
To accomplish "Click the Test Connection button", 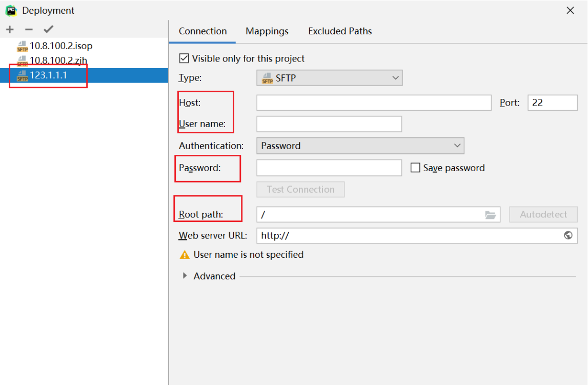I will click(300, 189).
